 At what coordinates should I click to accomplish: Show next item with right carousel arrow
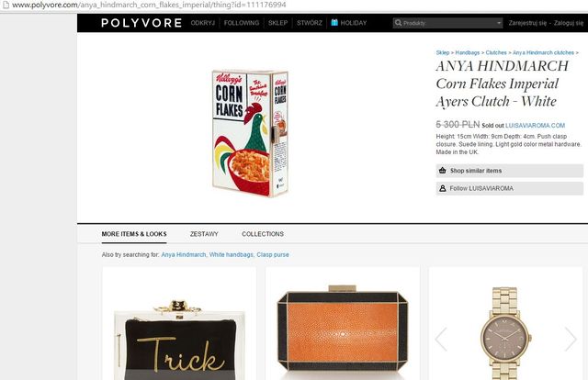pos(571,339)
